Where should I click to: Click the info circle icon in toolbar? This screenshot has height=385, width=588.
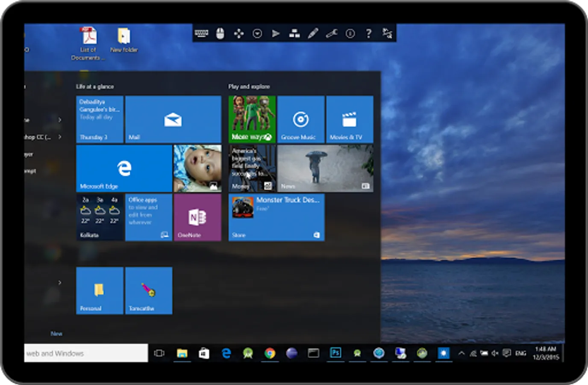coord(350,33)
